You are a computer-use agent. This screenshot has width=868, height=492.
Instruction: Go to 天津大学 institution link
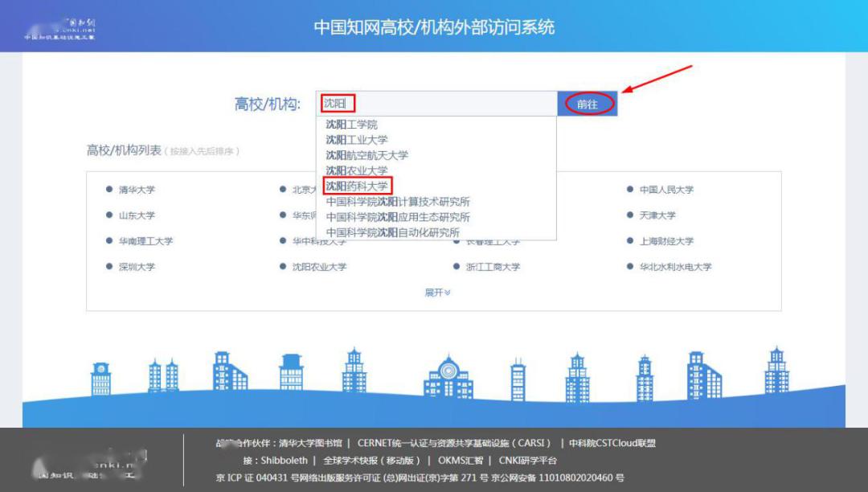(x=657, y=215)
